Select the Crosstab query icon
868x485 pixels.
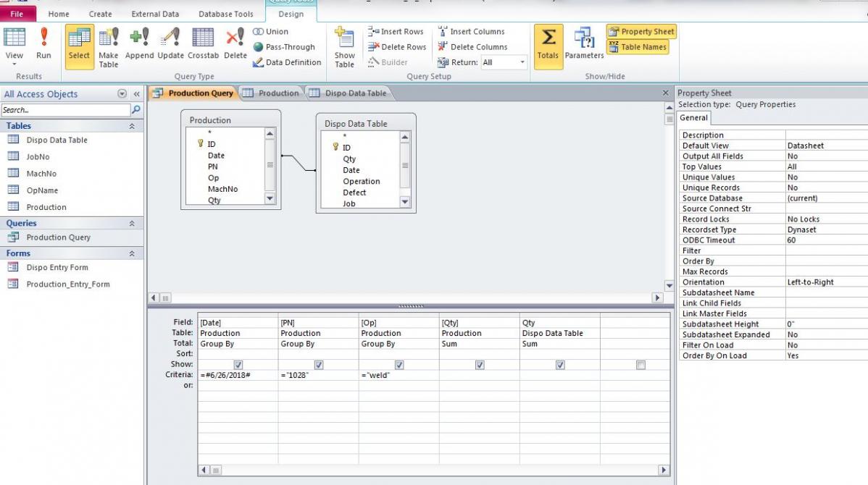(203, 45)
